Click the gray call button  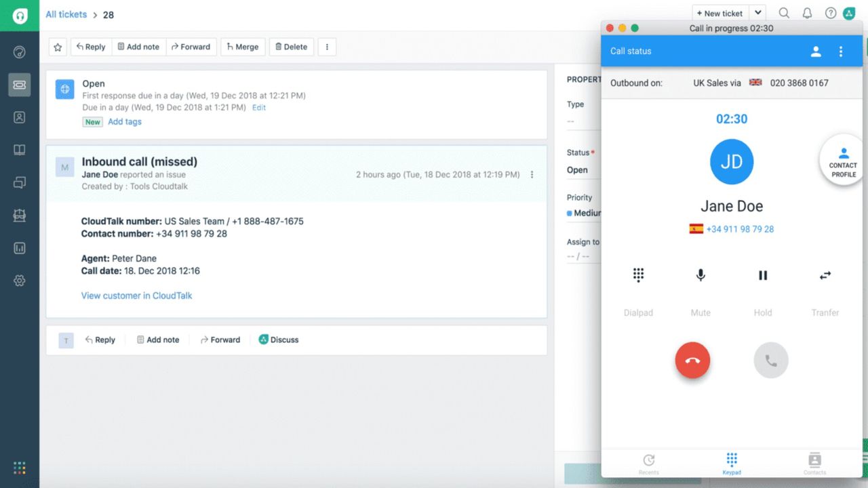point(771,361)
